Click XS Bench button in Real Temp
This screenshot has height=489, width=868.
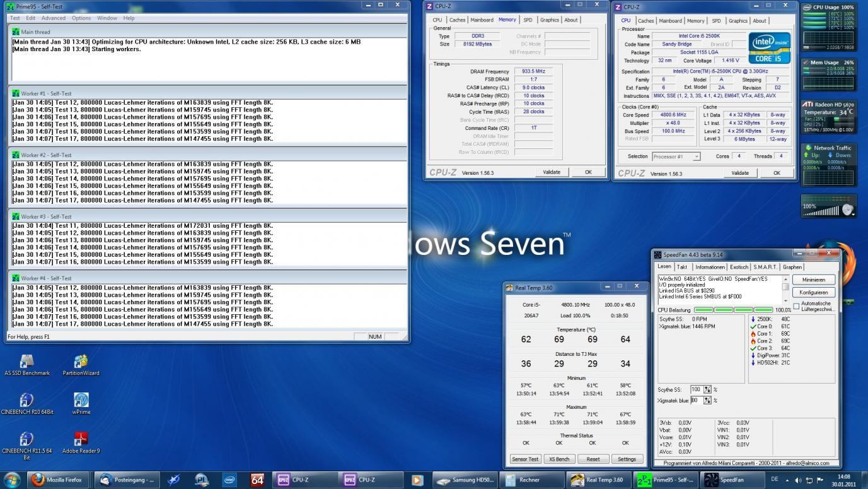(x=558, y=459)
